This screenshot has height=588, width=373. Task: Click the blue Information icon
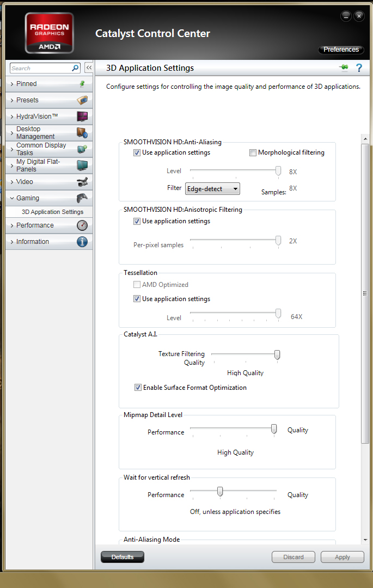pos(82,242)
